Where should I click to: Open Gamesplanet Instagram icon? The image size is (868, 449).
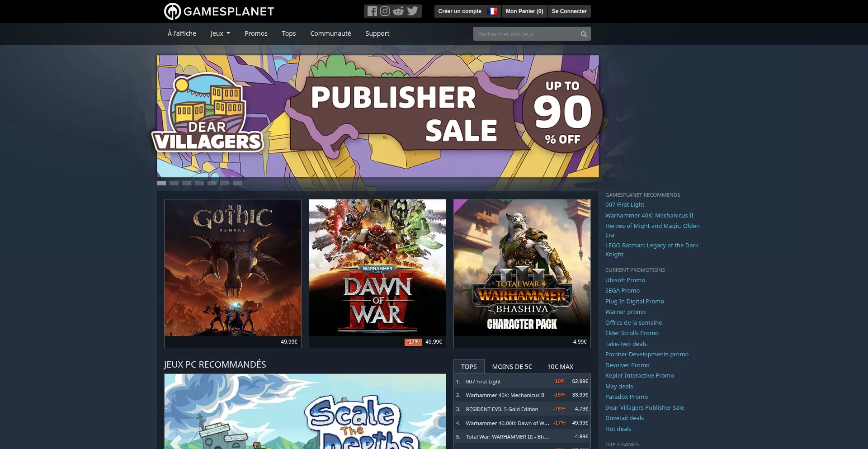[385, 11]
